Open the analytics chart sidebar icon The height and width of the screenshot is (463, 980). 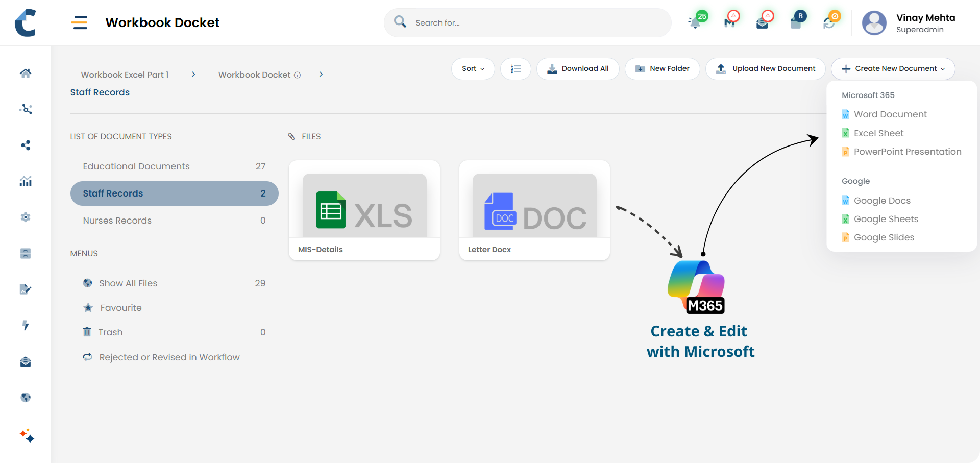pyautogui.click(x=26, y=181)
